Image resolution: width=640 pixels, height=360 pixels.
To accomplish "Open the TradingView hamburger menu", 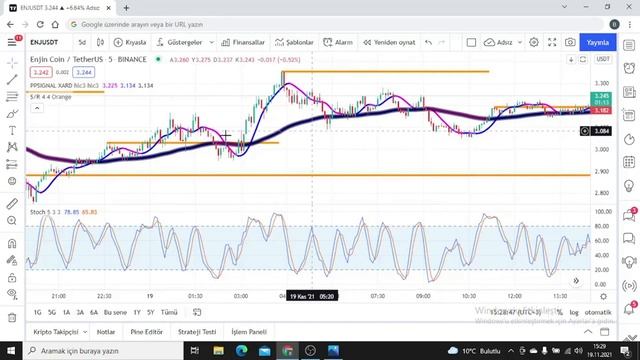I will tap(12, 42).
